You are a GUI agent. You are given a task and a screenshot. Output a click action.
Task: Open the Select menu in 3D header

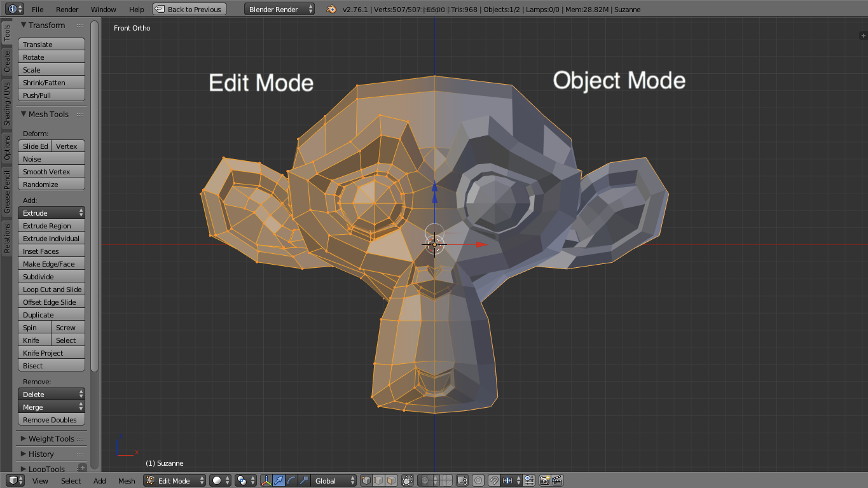pyautogui.click(x=71, y=481)
